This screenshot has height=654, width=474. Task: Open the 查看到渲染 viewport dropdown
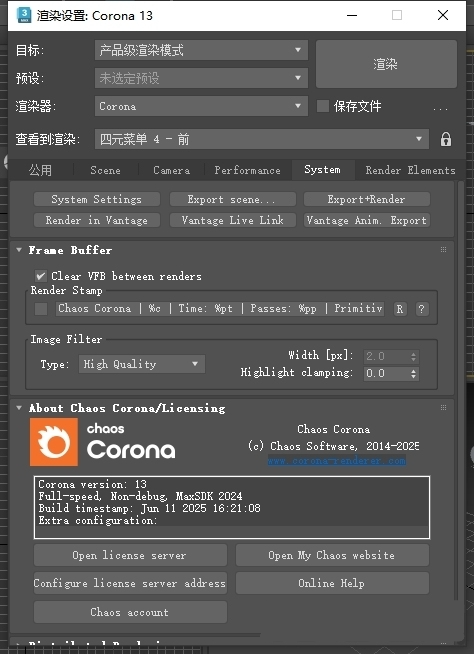(x=262, y=139)
